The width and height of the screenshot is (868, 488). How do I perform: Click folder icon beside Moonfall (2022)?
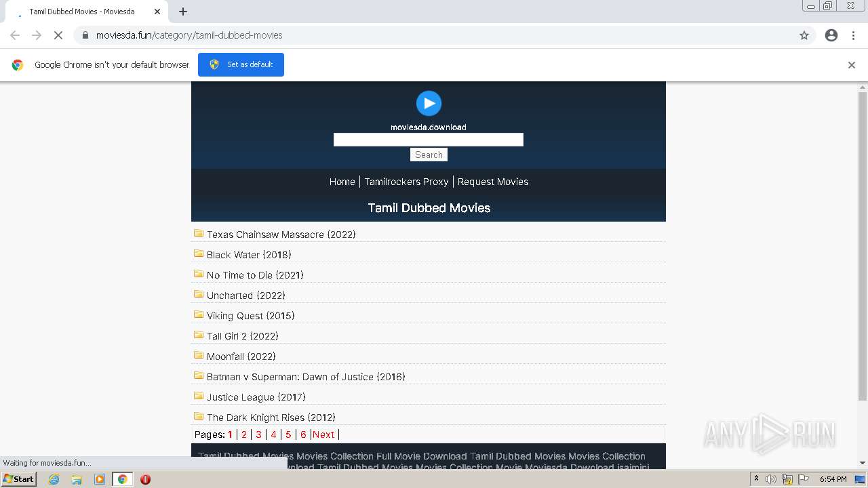[x=199, y=355]
